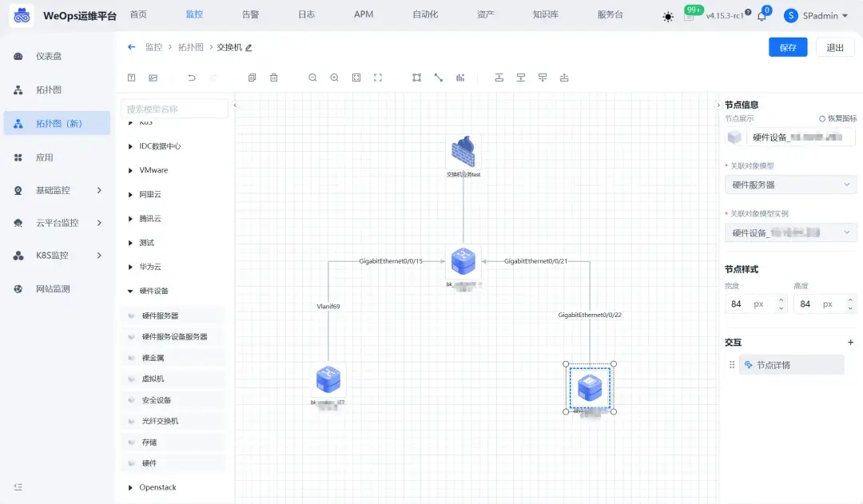Open the 关联对象模型实例 dropdown
This screenshot has width=863, height=504.
click(790, 232)
